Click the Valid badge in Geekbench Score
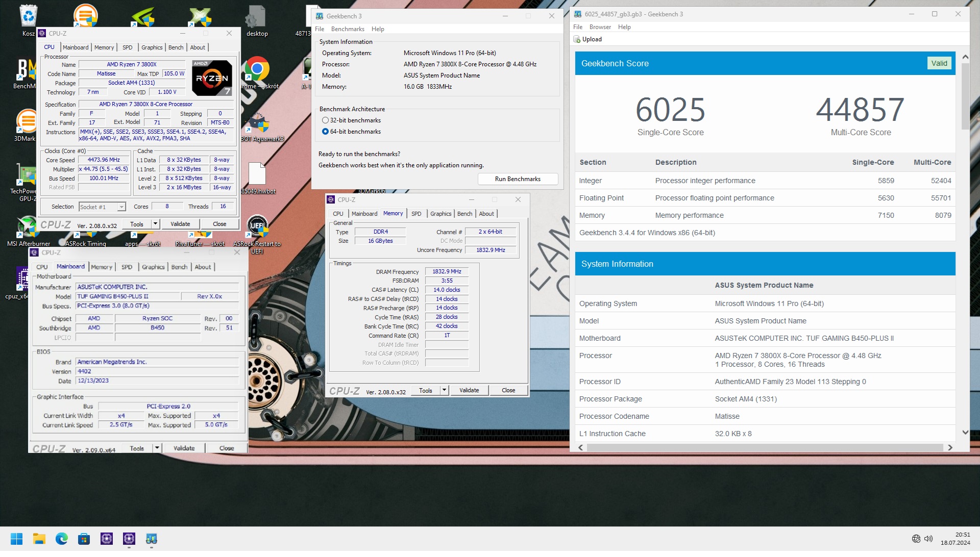The image size is (980, 557). [939, 64]
